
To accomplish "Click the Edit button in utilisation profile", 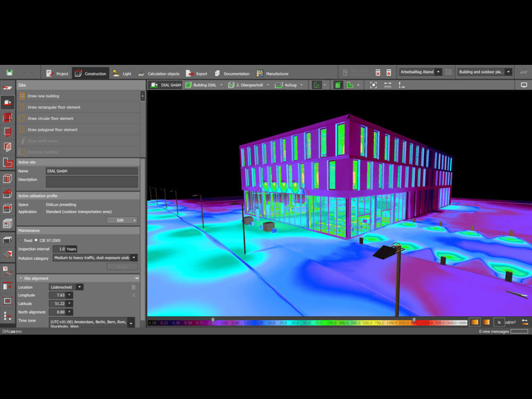I will (121, 220).
